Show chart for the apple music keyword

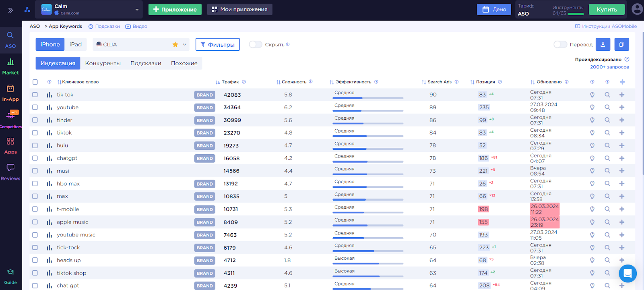point(49,222)
